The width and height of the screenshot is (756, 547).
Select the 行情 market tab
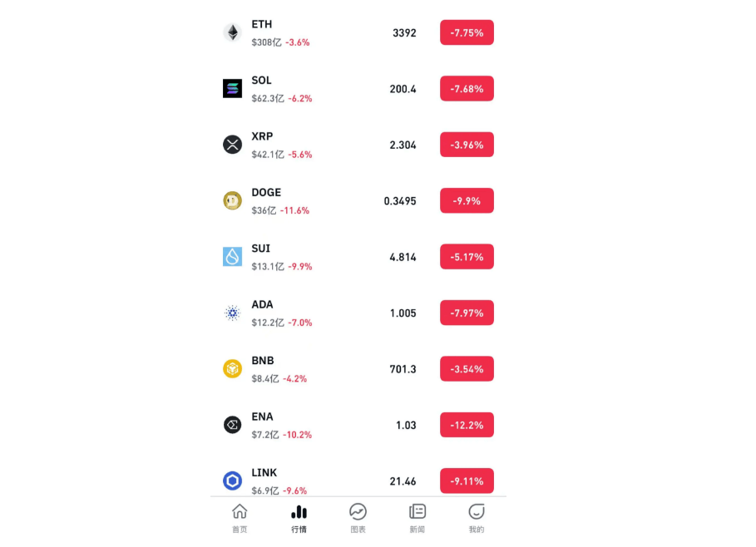299,518
